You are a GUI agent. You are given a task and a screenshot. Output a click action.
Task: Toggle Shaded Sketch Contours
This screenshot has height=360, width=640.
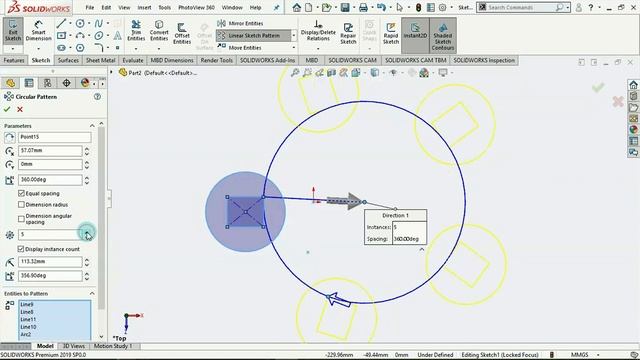[x=443, y=36]
